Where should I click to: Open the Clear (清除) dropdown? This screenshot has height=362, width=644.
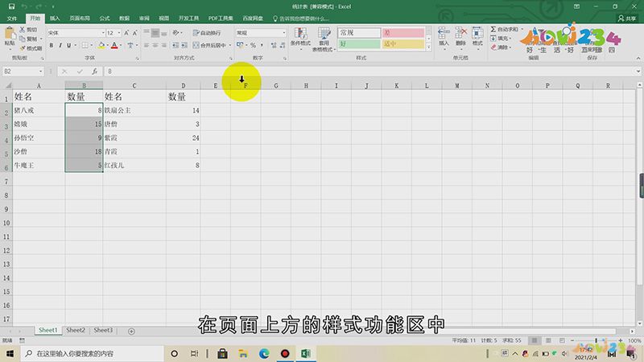click(x=501, y=47)
